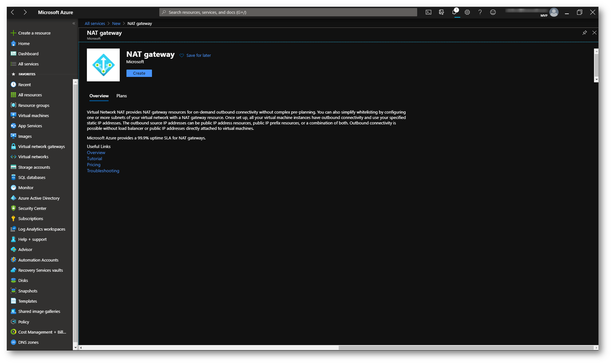612x364 pixels.
Task: Click the Microsoft Azure title
Action: (x=55, y=12)
